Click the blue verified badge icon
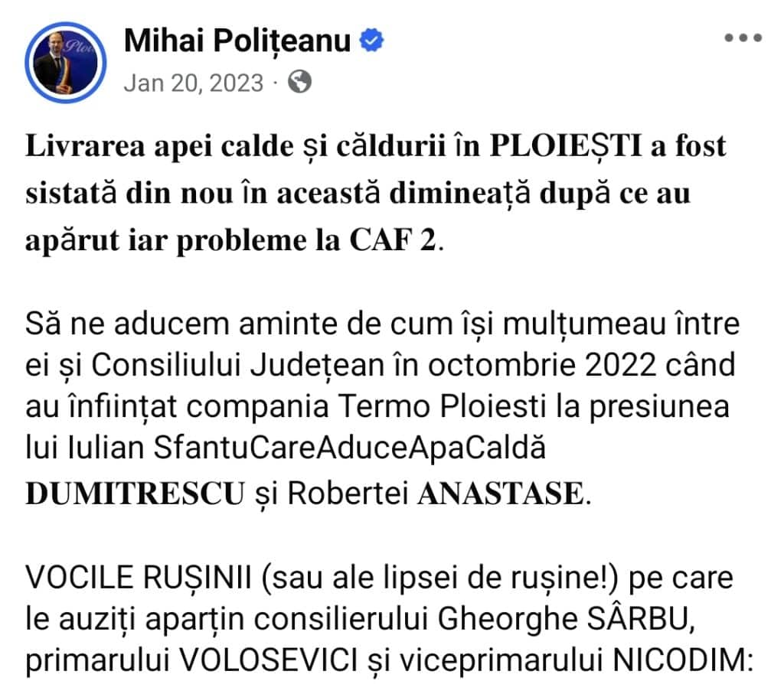The height and width of the screenshot is (684, 784). tap(371, 41)
